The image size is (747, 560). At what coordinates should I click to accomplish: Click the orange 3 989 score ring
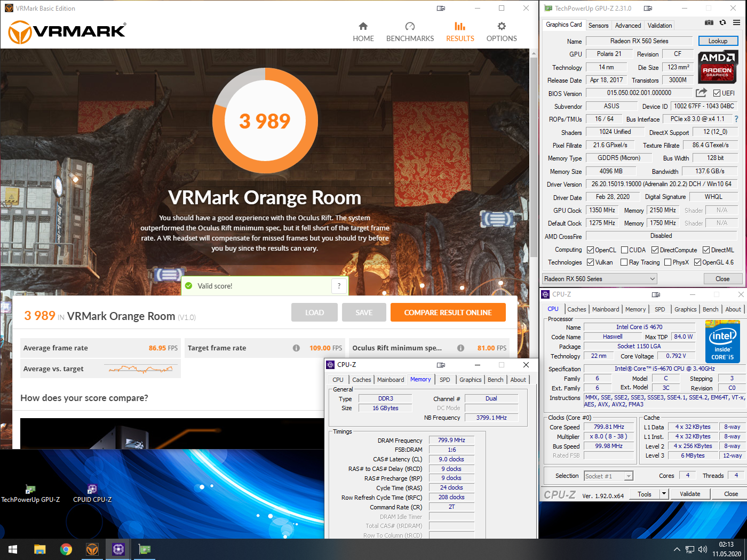point(265,121)
